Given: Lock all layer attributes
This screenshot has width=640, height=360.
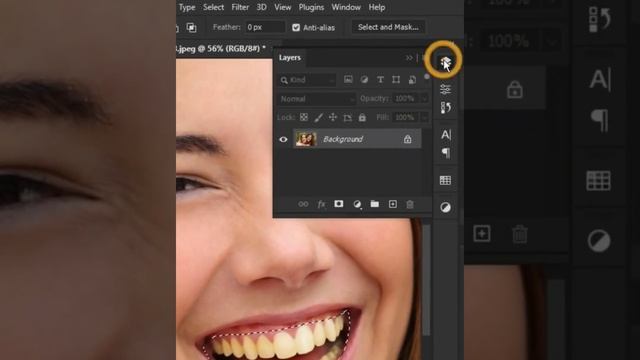Looking at the screenshot, I should (362, 118).
